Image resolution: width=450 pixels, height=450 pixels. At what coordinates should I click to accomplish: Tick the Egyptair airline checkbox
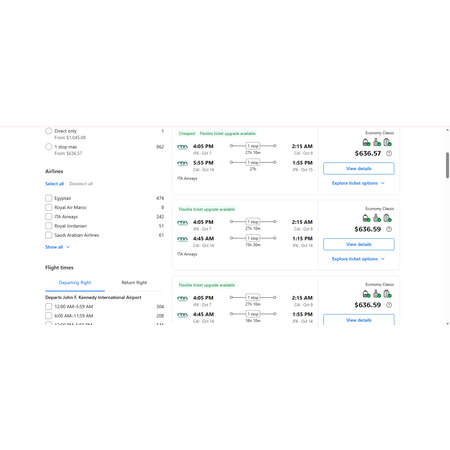point(49,198)
